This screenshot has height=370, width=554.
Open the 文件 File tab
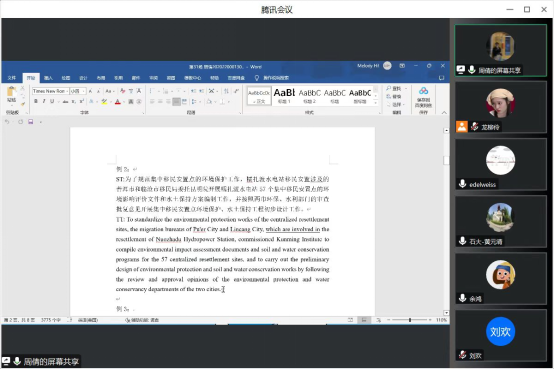click(x=12, y=78)
